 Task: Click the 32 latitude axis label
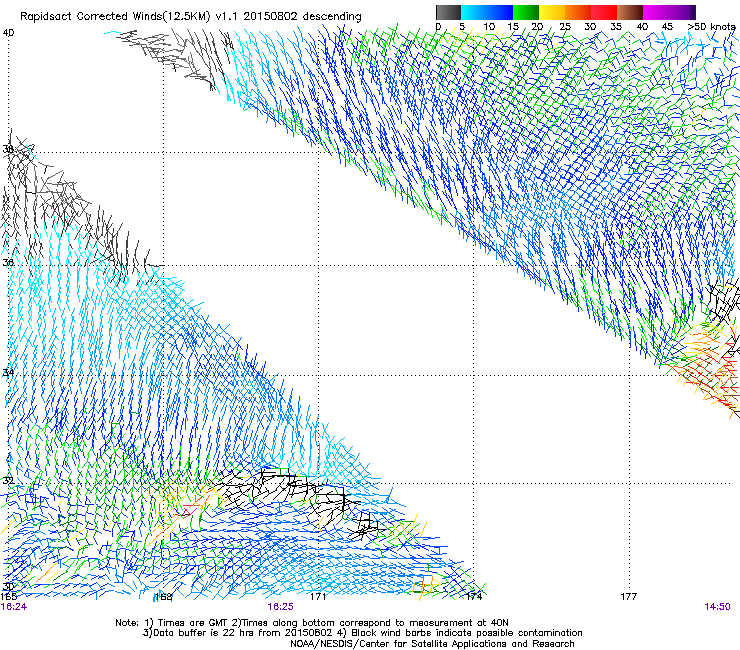[8, 481]
